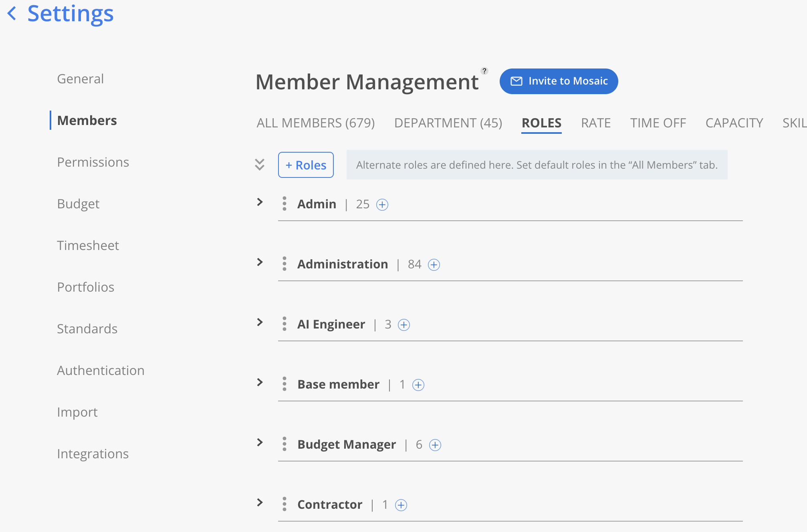The height and width of the screenshot is (532, 807).
Task: Click the help question mark icon
Action: pyautogui.click(x=484, y=71)
